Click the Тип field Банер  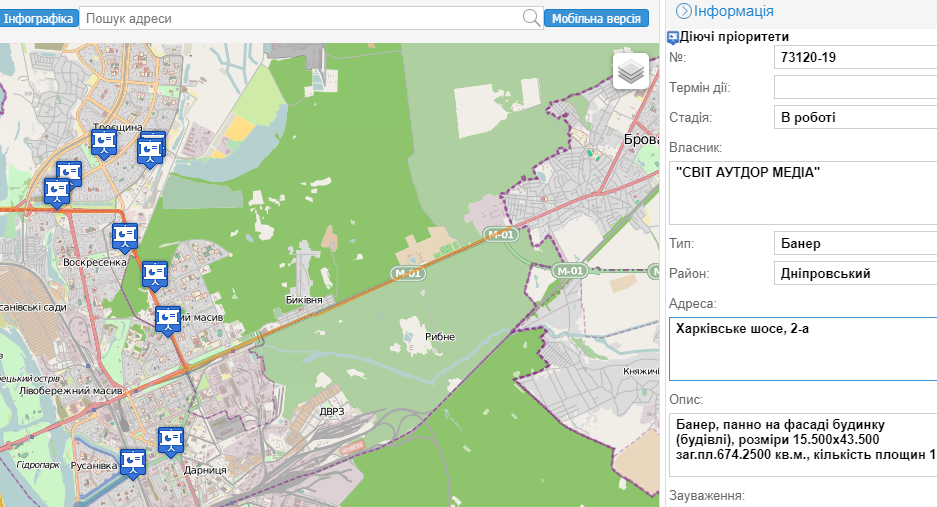855,243
